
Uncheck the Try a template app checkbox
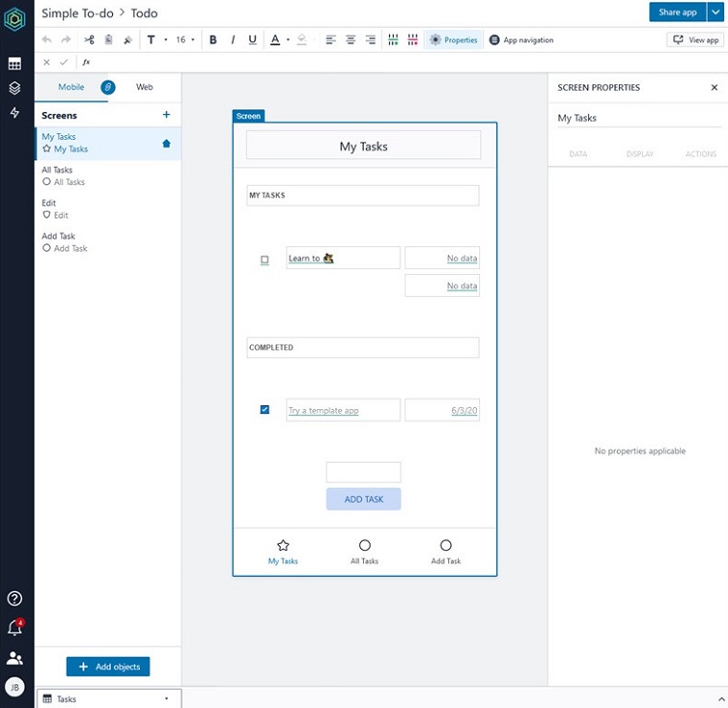(x=264, y=409)
